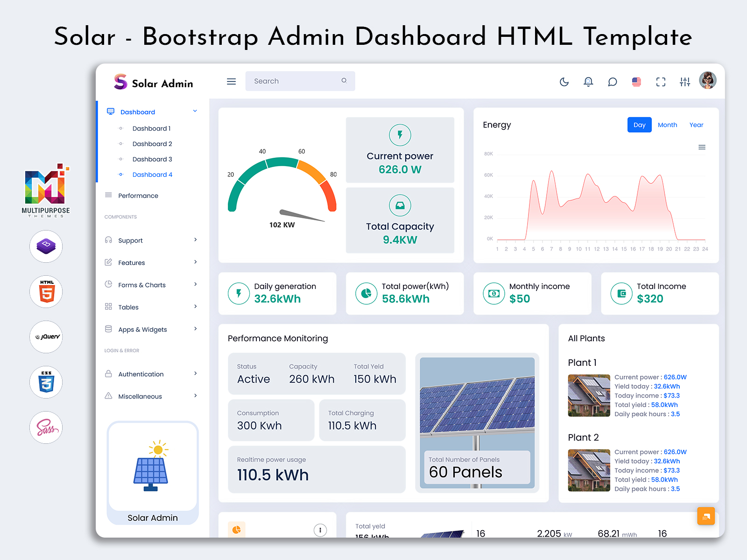Viewport: 747px width, 560px height.
Task: Select the Day view for Energy chart
Action: point(639,125)
